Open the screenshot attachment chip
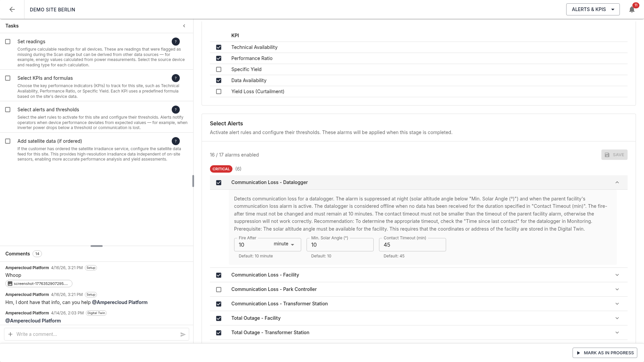The image size is (644, 362). (39, 284)
